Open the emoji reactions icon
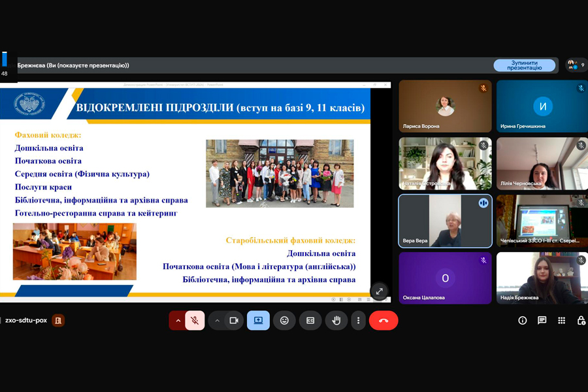Image resolution: width=588 pixels, height=392 pixels. point(284,321)
